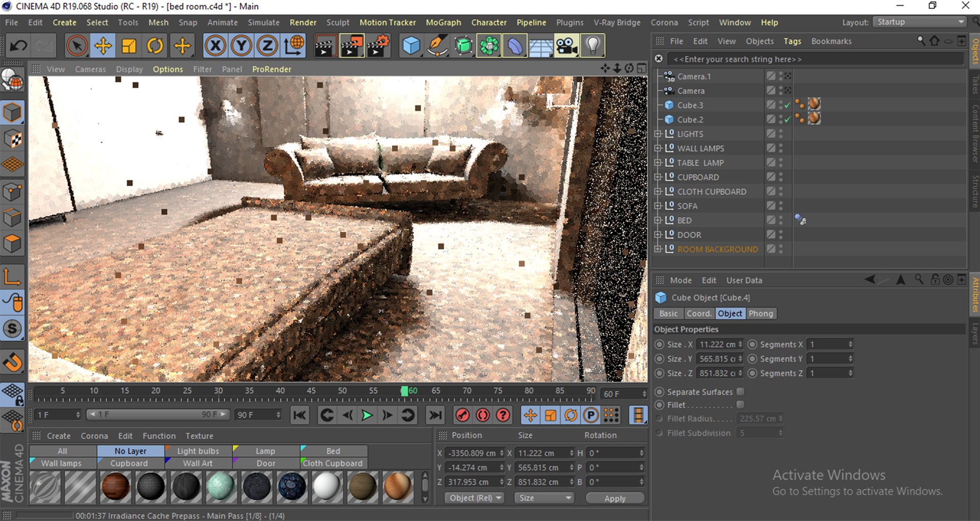980x521 pixels.
Task: Toggle Segments X animation radio dot
Action: tap(752, 344)
